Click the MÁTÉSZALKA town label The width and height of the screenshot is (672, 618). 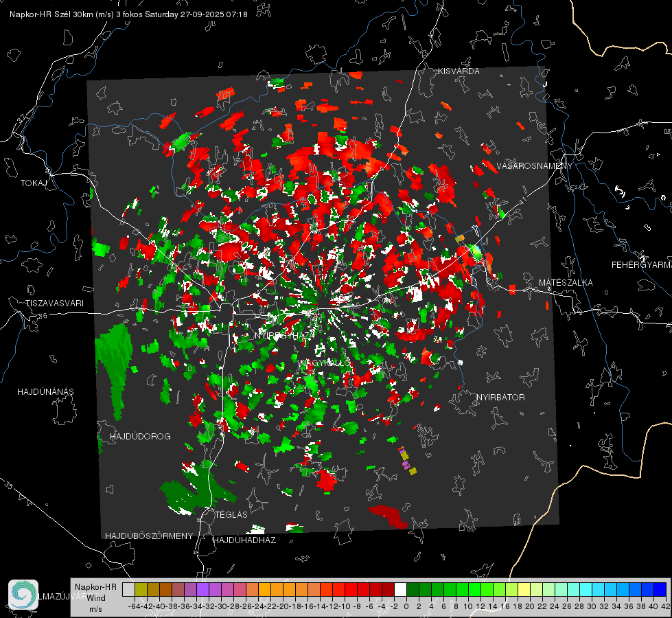(566, 283)
